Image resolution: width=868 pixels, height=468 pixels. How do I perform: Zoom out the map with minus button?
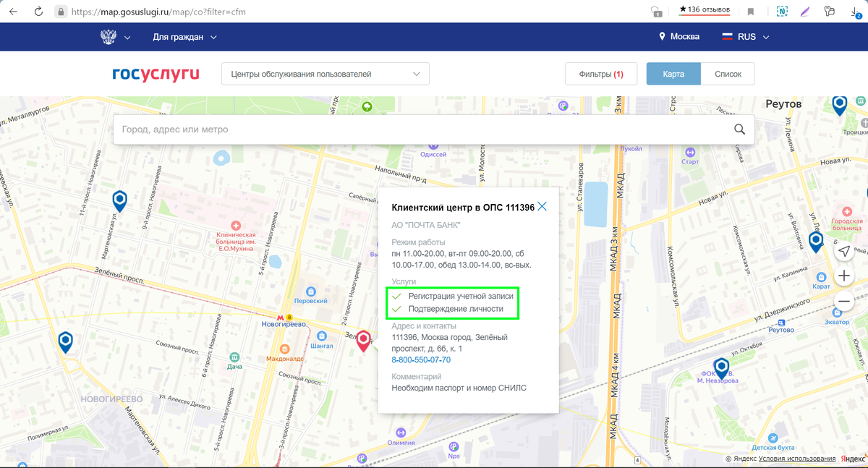[844, 301]
